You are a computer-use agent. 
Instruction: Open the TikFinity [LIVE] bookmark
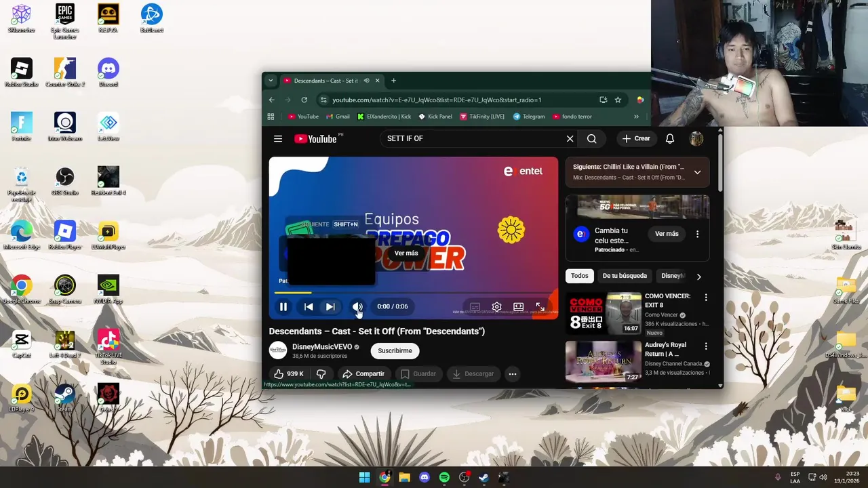pos(482,117)
